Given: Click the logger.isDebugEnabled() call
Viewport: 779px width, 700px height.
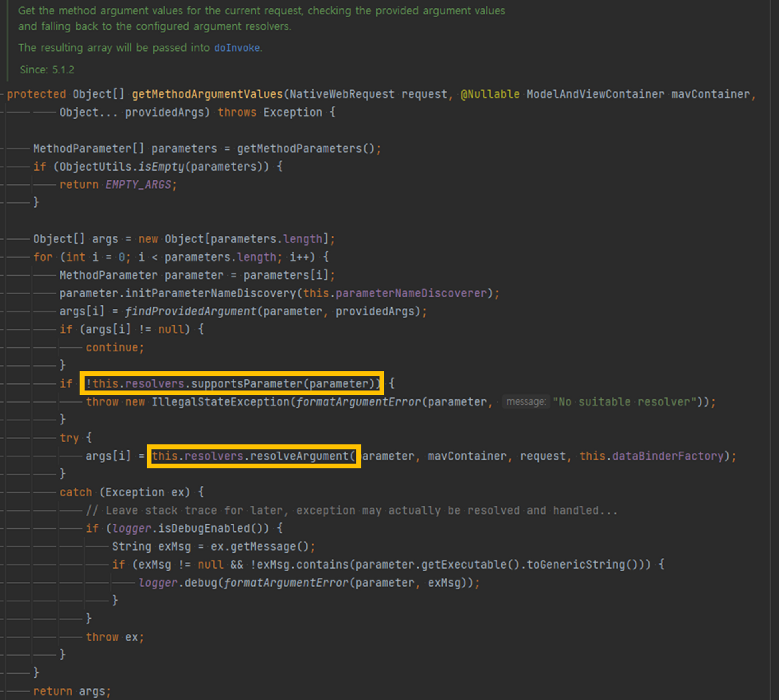Looking at the screenshot, I should click(x=191, y=528).
